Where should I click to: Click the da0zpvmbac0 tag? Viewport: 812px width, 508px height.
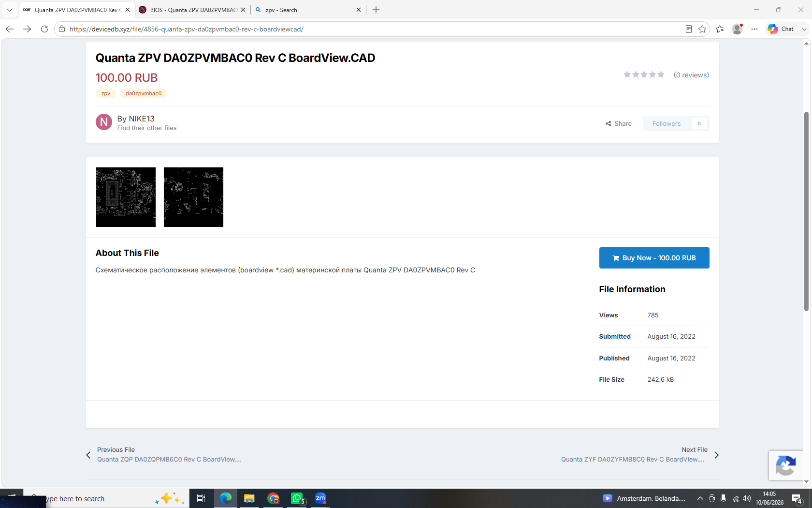pos(144,93)
